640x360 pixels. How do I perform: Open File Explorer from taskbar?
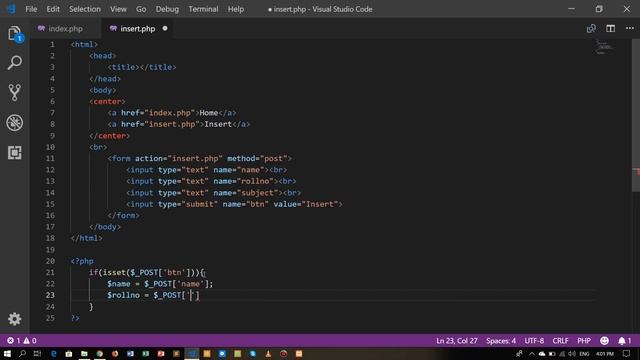click(84, 354)
